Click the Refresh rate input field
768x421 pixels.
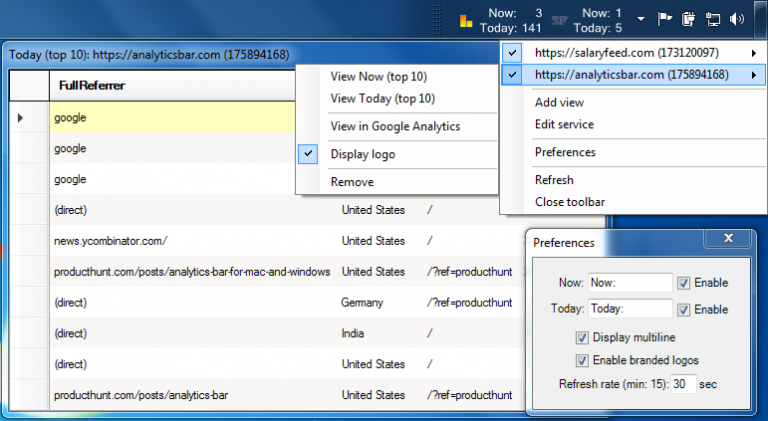[x=684, y=384]
